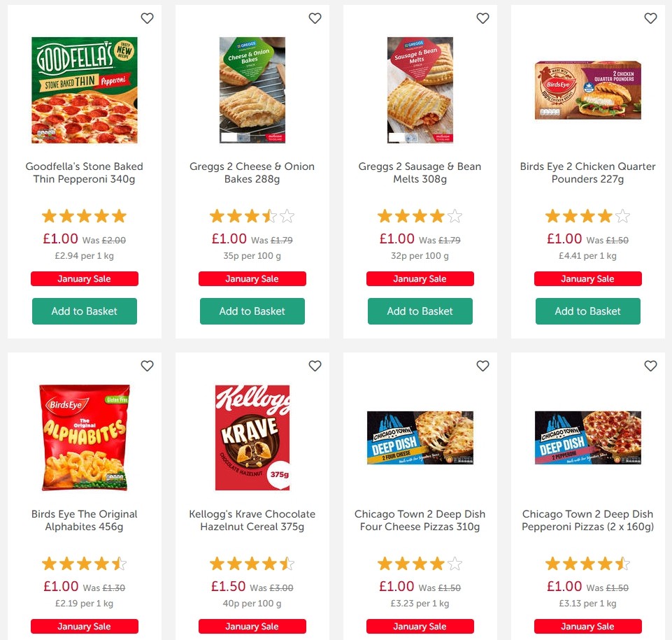Screen dimensions: 672x640
Task: Favourite Chicago Town Four Cheese Pizzas
Action: coord(482,366)
